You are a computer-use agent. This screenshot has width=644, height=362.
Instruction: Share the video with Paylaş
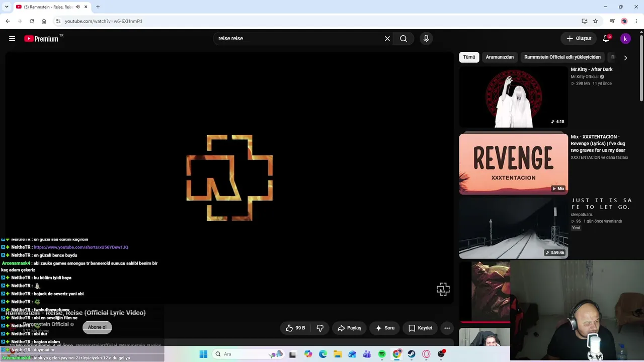coord(349,328)
